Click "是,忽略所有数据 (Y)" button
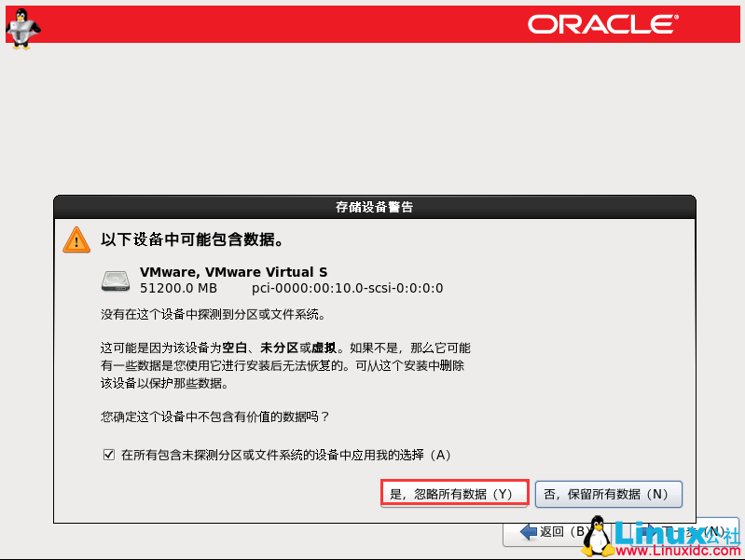 [x=455, y=494]
